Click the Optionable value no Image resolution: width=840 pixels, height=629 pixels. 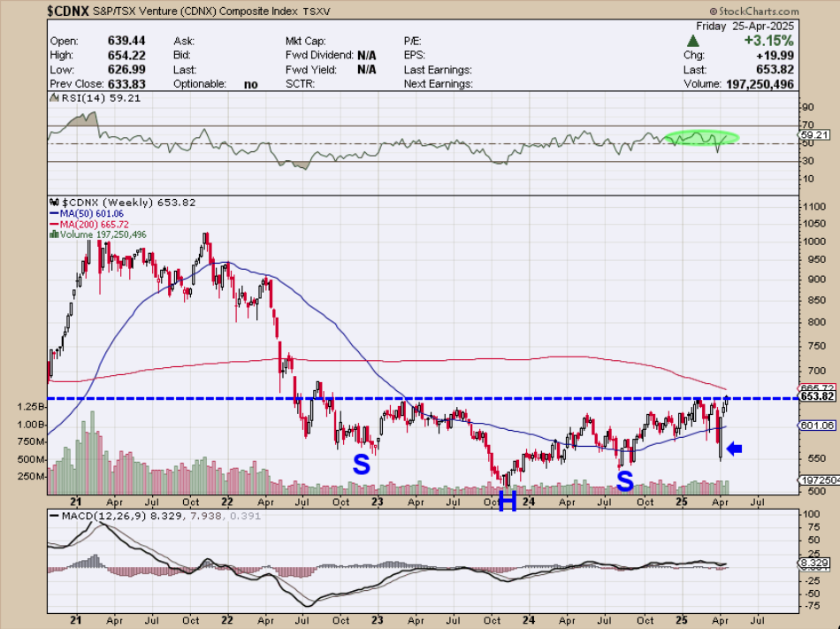pyautogui.click(x=251, y=84)
